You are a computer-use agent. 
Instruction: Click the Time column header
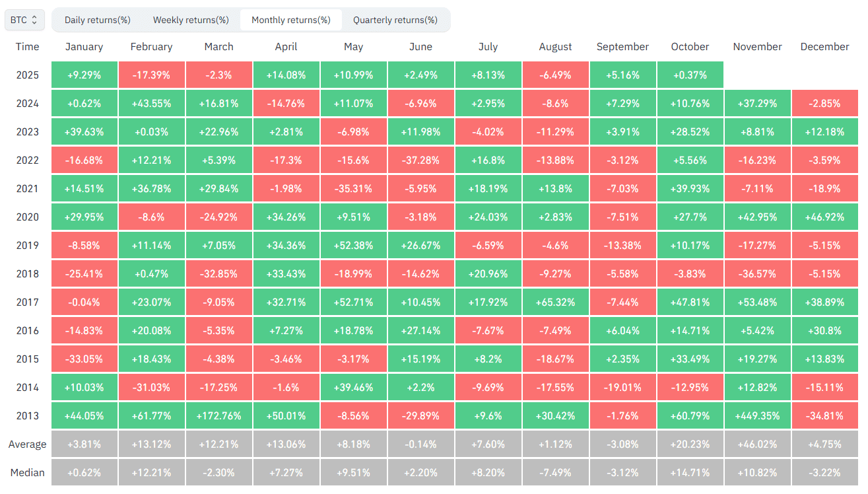(x=28, y=47)
